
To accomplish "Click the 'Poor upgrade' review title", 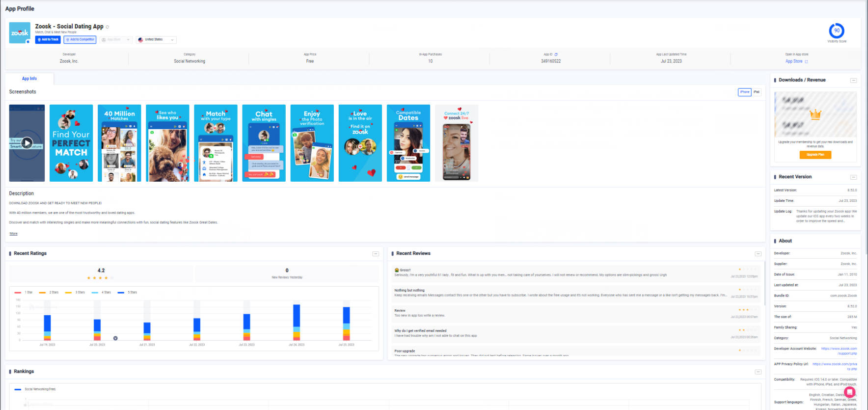I will [x=405, y=351].
